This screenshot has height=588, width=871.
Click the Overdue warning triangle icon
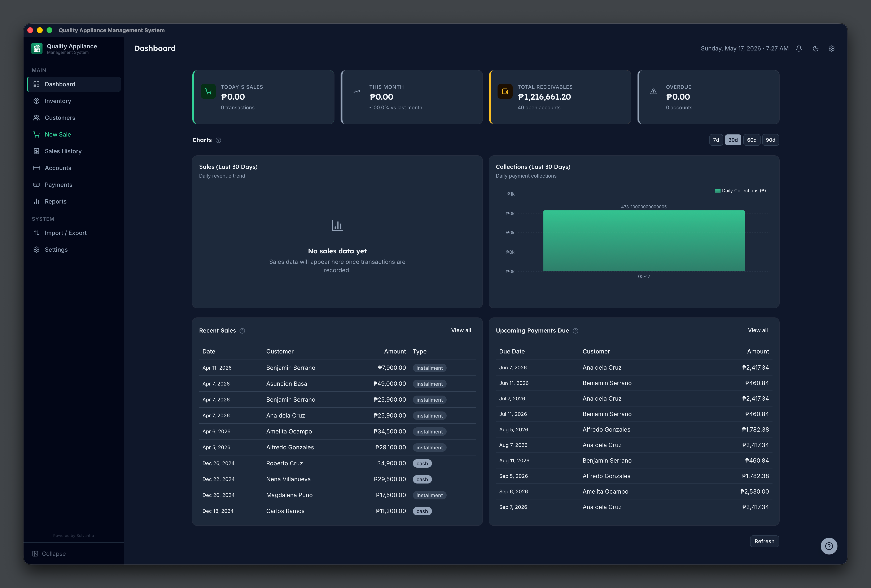(653, 91)
